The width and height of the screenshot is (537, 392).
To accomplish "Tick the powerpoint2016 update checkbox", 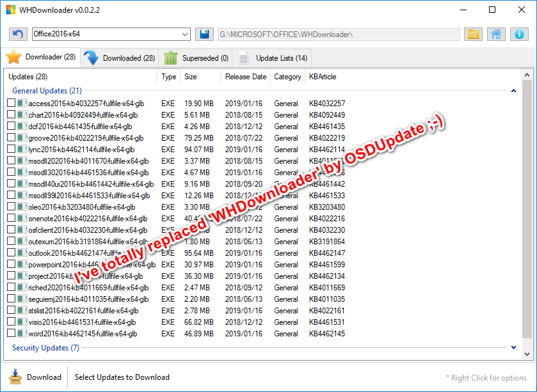I will coord(12,264).
